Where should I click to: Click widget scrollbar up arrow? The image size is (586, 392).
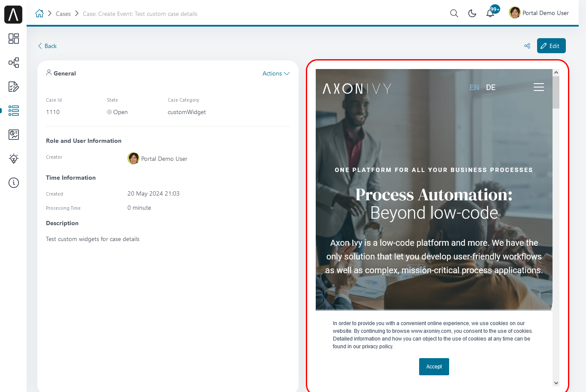[556, 73]
